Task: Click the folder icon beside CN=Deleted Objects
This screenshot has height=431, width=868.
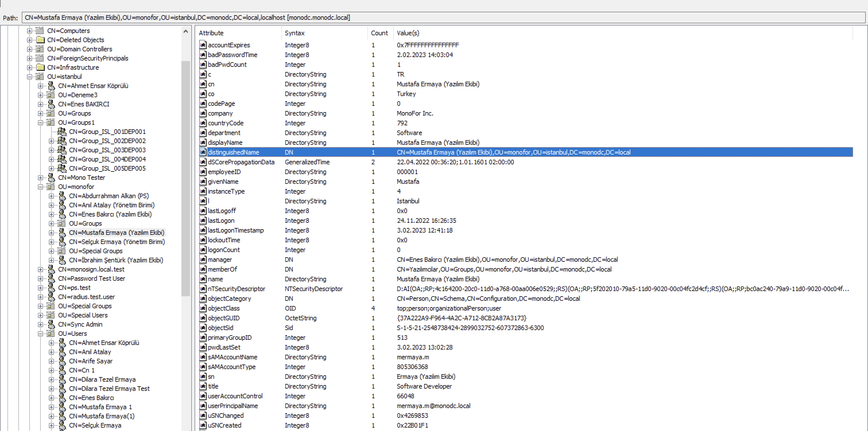Action: point(40,40)
